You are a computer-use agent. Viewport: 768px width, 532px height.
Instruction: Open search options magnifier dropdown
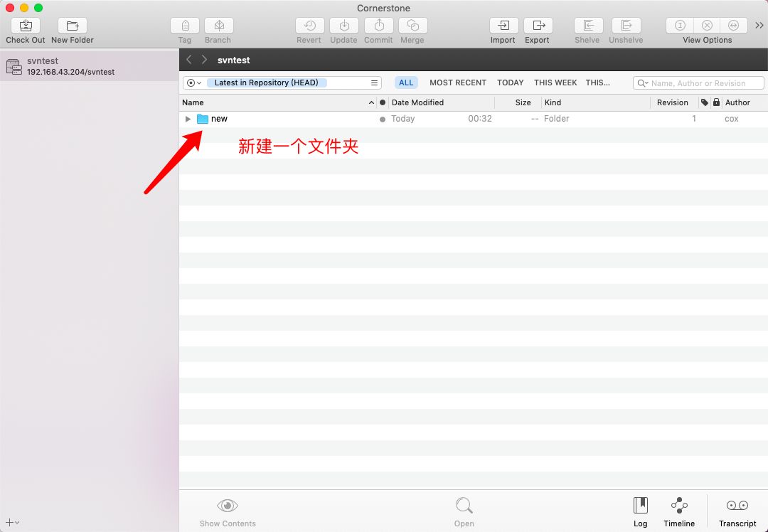[x=643, y=83]
